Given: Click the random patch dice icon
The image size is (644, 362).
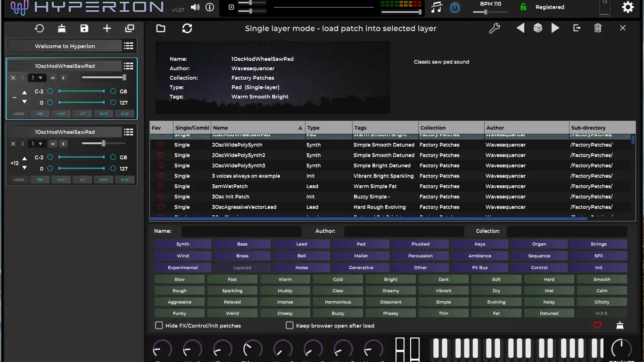Looking at the screenshot, I should (537, 28).
